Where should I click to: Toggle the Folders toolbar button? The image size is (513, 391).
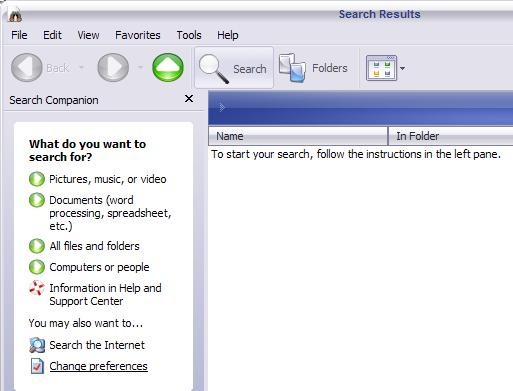313,68
